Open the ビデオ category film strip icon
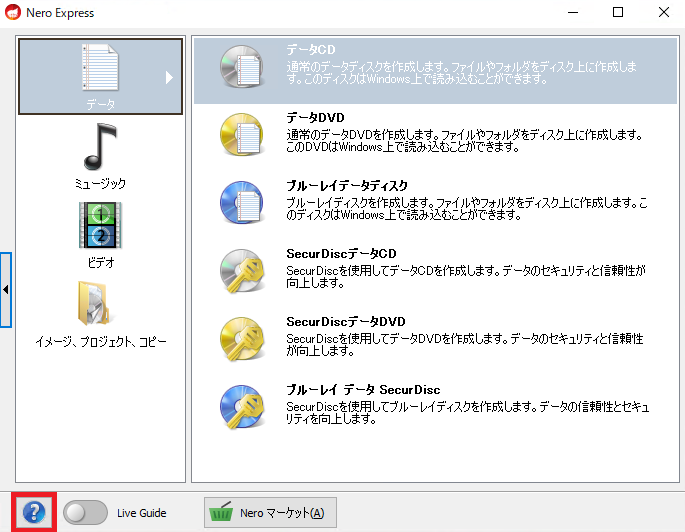The width and height of the screenshot is (685, 532). pos(100,225)
